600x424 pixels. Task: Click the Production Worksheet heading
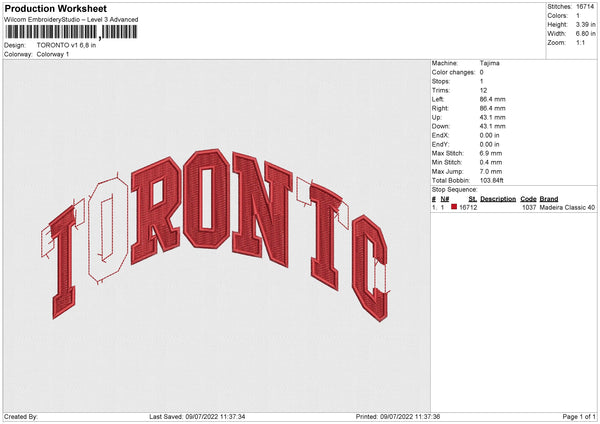(55, 8)
